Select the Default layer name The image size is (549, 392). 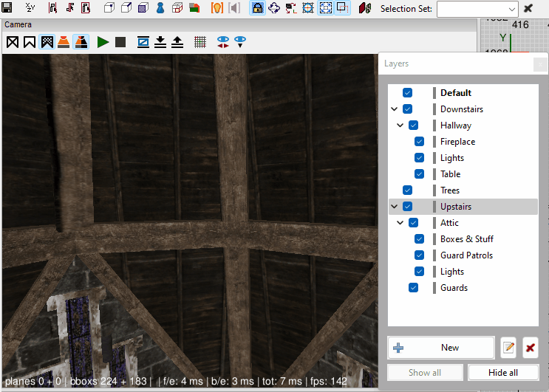(456, 93)
